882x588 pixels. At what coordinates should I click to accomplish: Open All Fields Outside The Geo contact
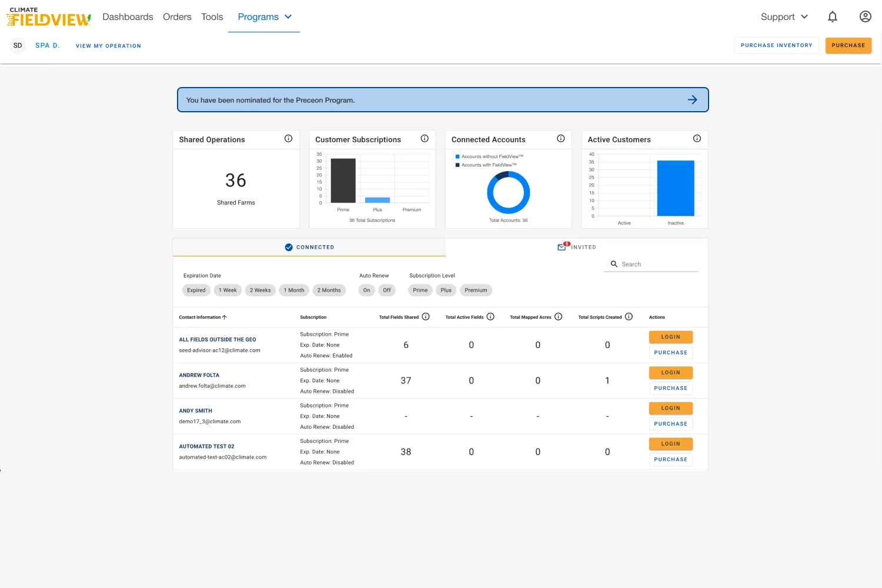[x=218, y=340]
